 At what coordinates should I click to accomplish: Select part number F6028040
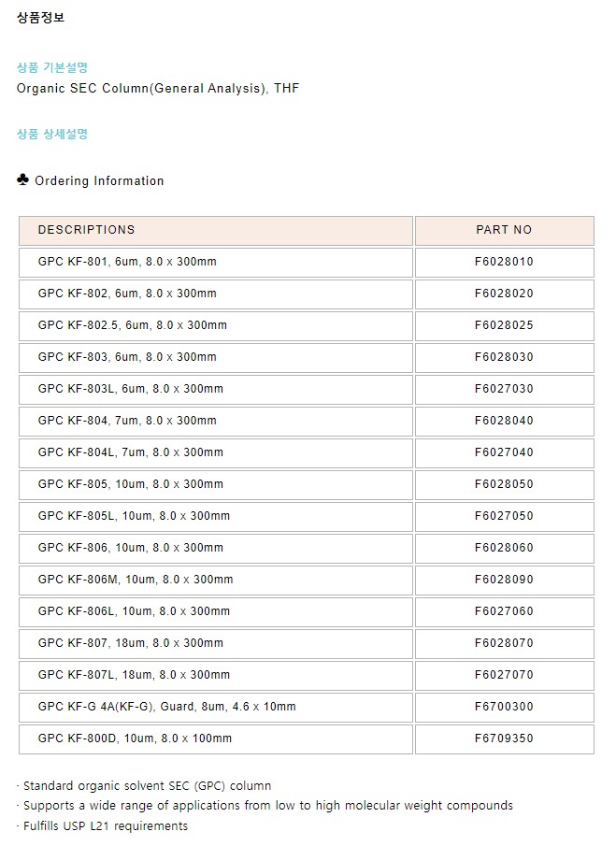pos(504,421)
